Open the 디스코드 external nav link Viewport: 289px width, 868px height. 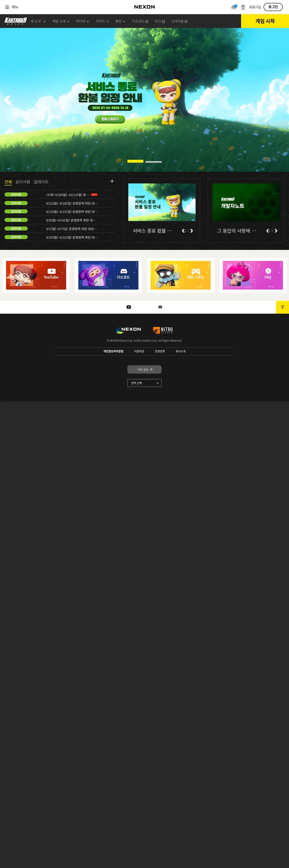click(140, 21)
